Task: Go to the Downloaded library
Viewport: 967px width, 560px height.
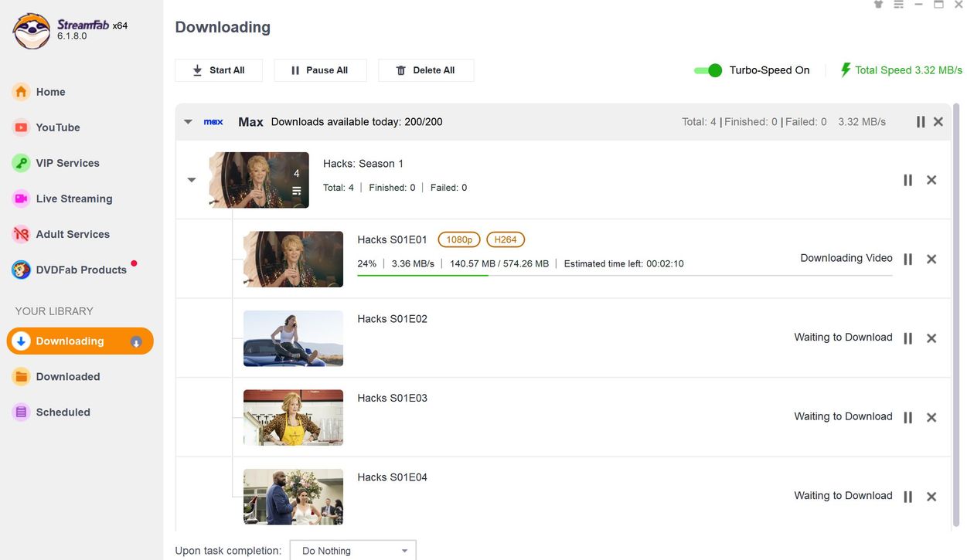Action: (x=68, y=377)
